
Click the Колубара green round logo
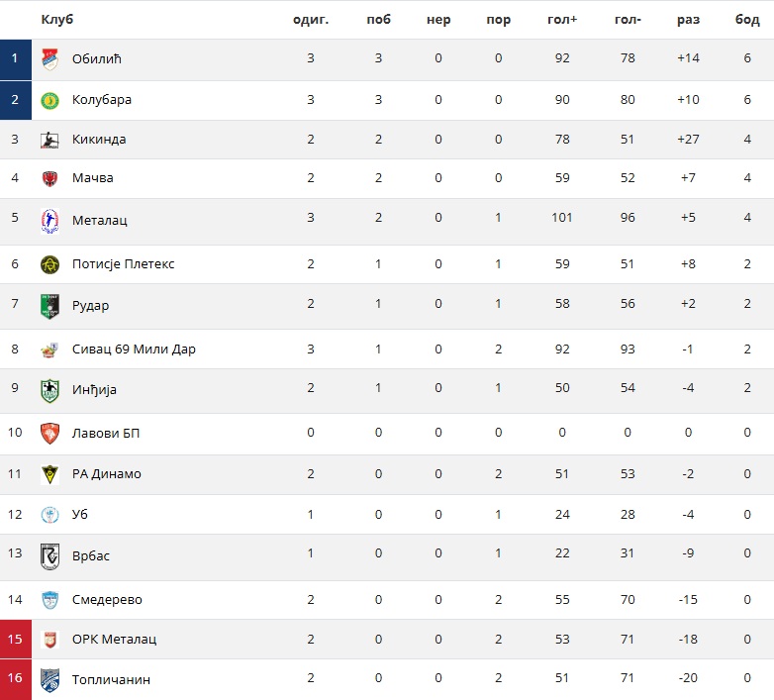pyautogui.click(x=49, y=100)
